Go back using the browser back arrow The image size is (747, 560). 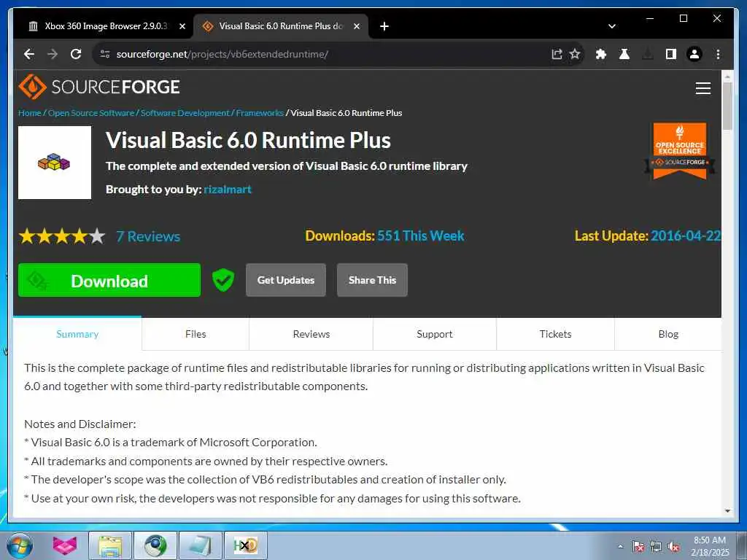click(29, 54)
